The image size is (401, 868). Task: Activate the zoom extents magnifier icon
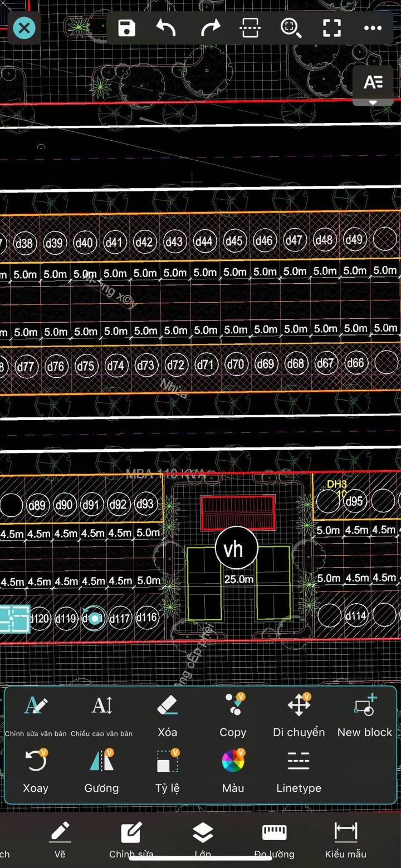click(x=291, y=28)
